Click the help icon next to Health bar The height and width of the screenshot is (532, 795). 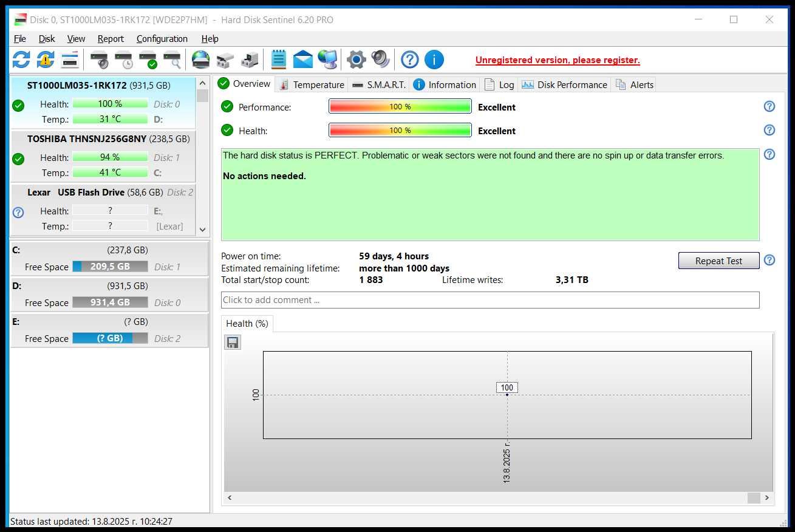769,130
